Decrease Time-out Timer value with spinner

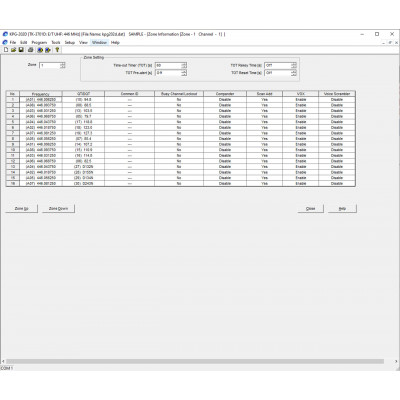(184, 67)
